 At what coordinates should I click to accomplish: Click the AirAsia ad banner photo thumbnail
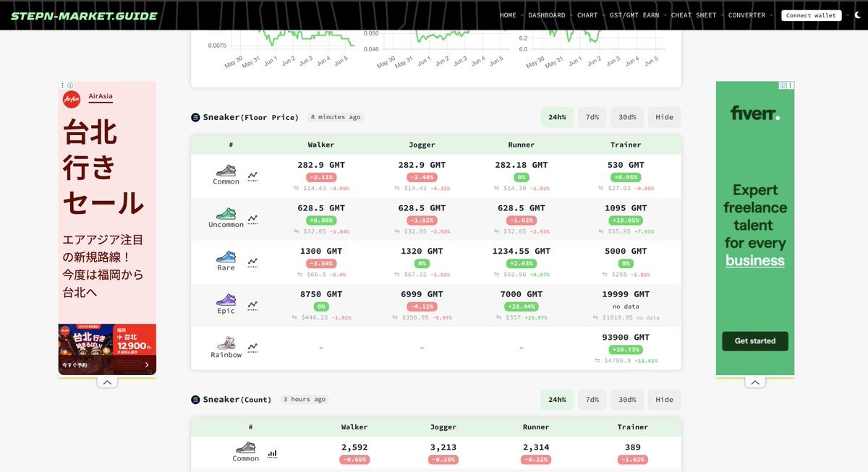pyautogui.click(x=107, y=350)
